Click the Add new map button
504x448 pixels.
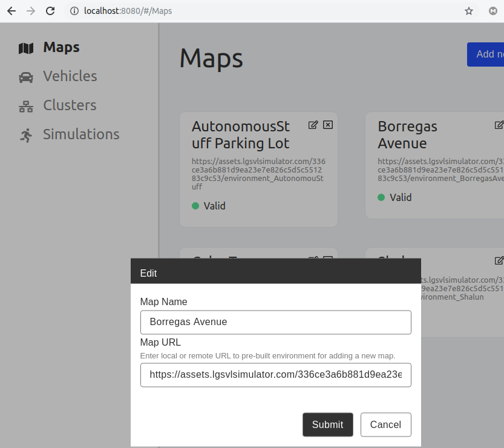coord(485,54)
